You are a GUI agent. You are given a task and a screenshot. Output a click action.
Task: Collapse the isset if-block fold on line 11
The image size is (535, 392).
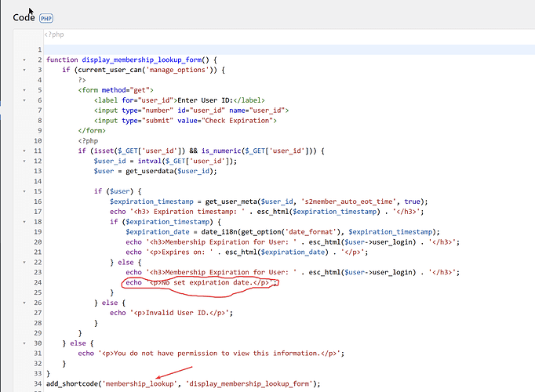coord(24,151)
